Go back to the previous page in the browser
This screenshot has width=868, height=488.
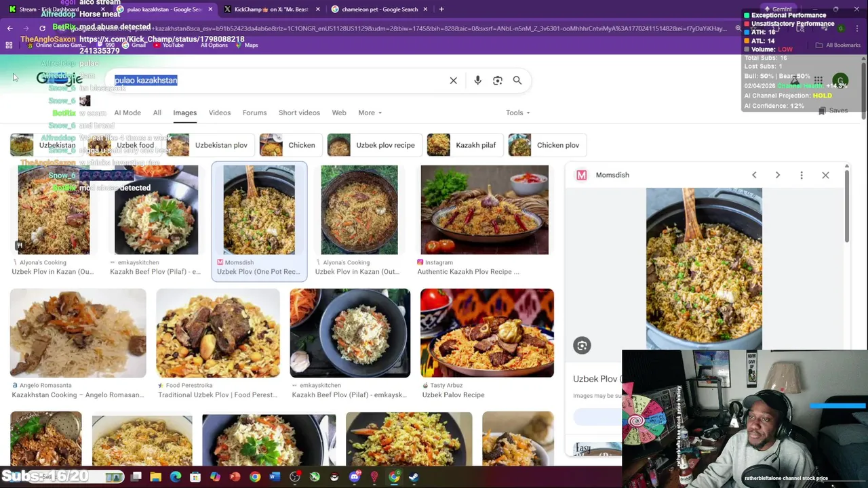[x=9, y=28]
